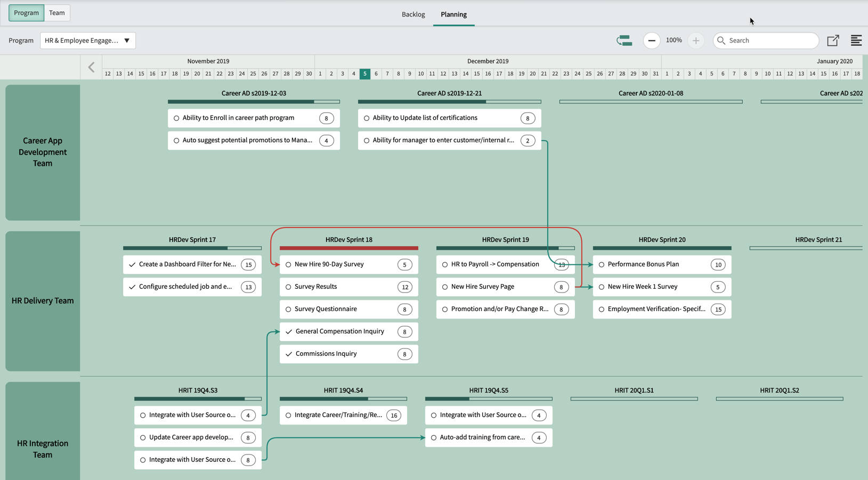
Task: Expand the HRDev Sprint 18 header
Action: [349, 240]
